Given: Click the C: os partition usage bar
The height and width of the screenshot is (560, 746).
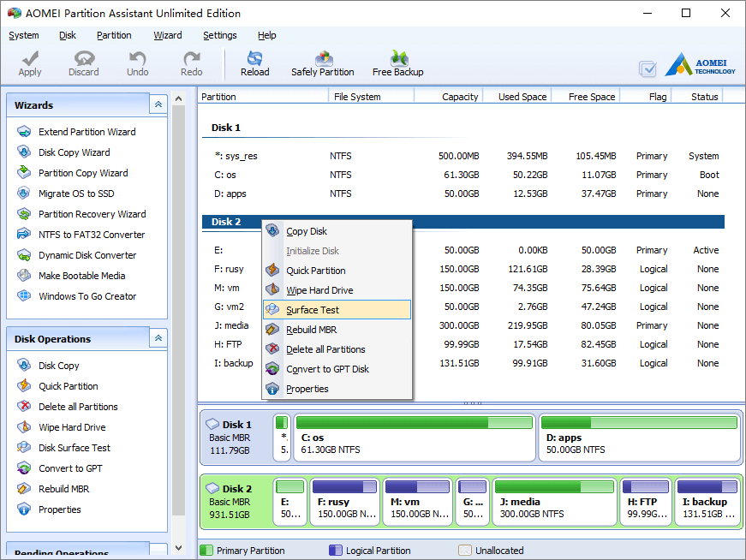Looking at the screenshot, I should click(x=414, y=422).
